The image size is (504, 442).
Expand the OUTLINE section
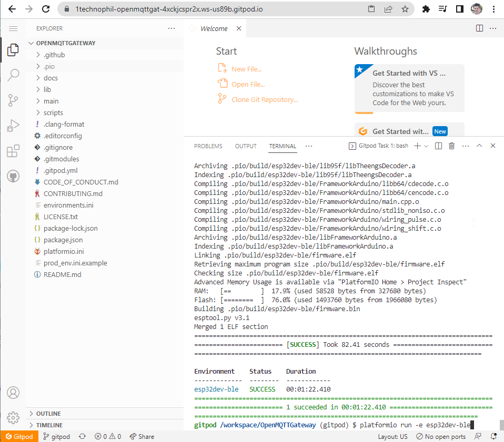48,414
